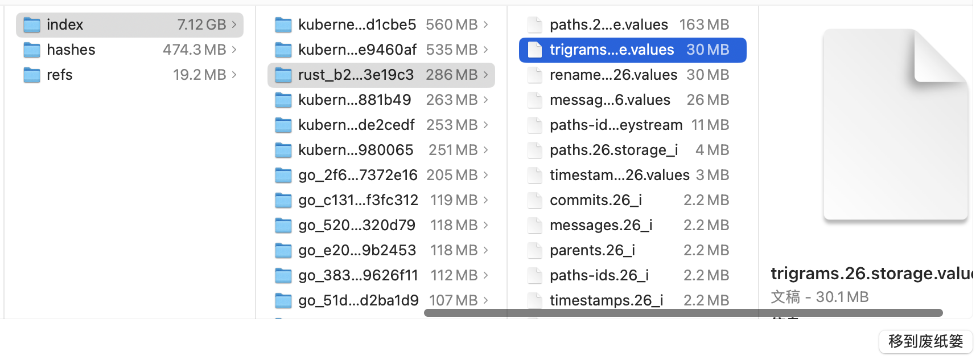
Task: Expand the go_c131...f3fc312 folder chevron
Action: 485,201
